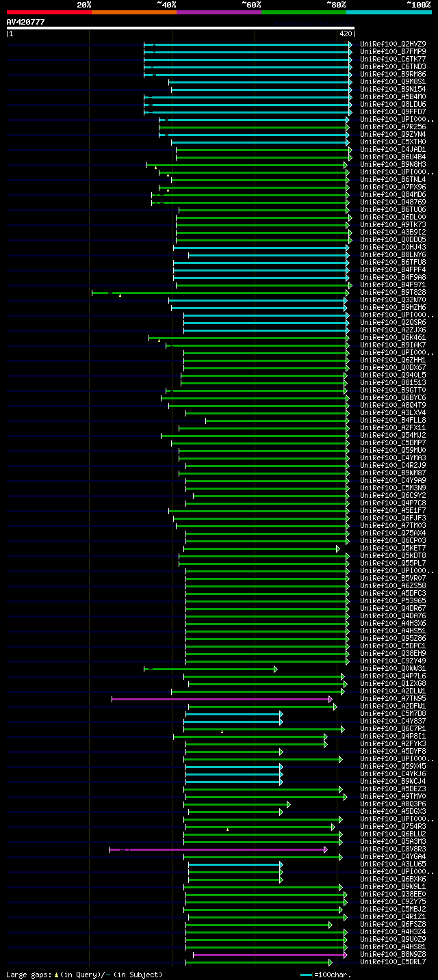Select the UniRef100_B9GTT0 label

pyautogui.click(x=393, y=390)
